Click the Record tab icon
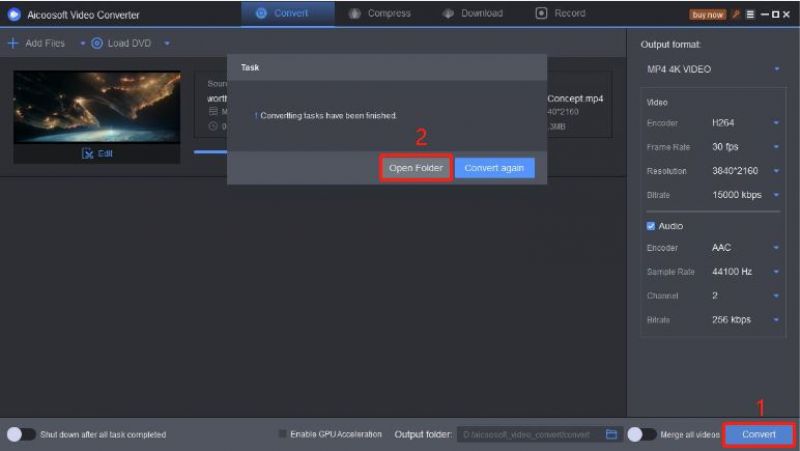The width and height of the screenshot is (800, 451). [541, 13]
